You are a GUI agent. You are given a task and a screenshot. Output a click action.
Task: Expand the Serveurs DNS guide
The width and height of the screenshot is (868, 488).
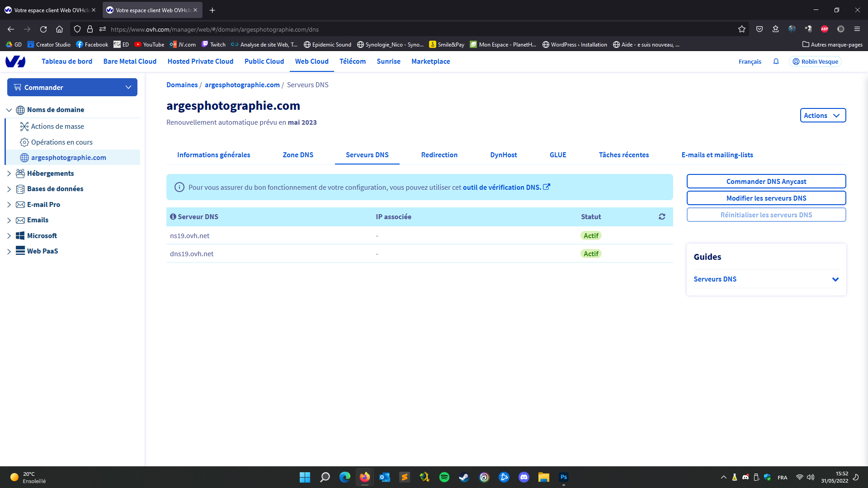click(x=835, y=279)
